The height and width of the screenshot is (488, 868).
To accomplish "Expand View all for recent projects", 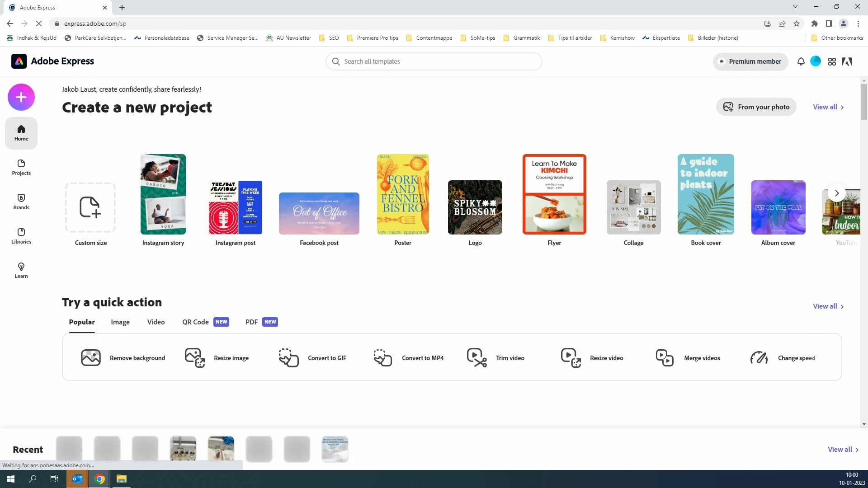I will pyautogui.click(x=843, y=450).
